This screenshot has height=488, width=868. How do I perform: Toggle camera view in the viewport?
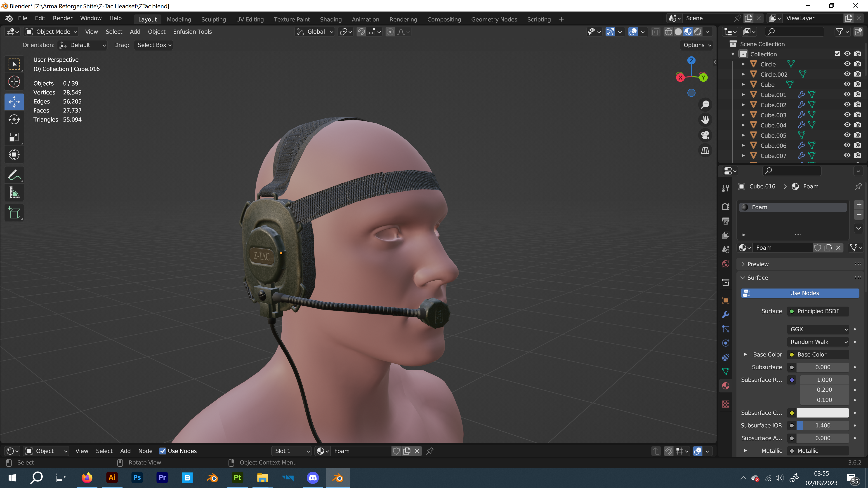coord(705,135)
